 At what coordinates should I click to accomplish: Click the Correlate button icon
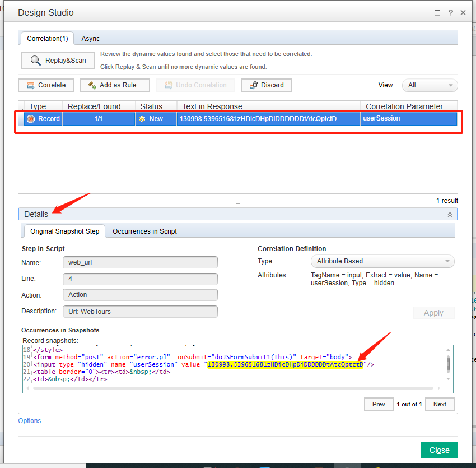pyautogui.click(x=31, y=85)
